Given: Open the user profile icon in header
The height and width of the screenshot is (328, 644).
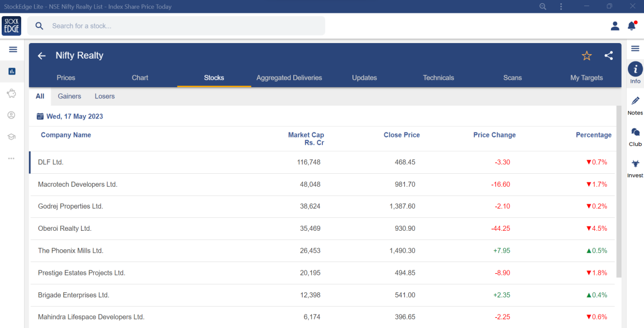Looking at the screenshot, I should (x=615, y=26).
